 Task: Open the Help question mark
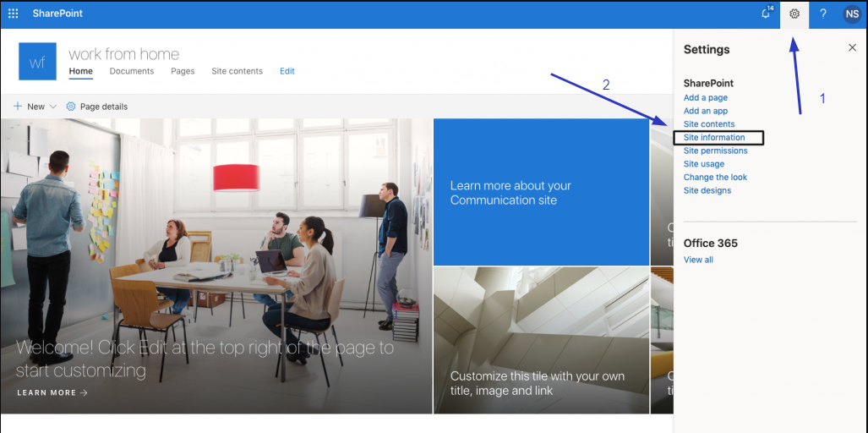point(823,14)
